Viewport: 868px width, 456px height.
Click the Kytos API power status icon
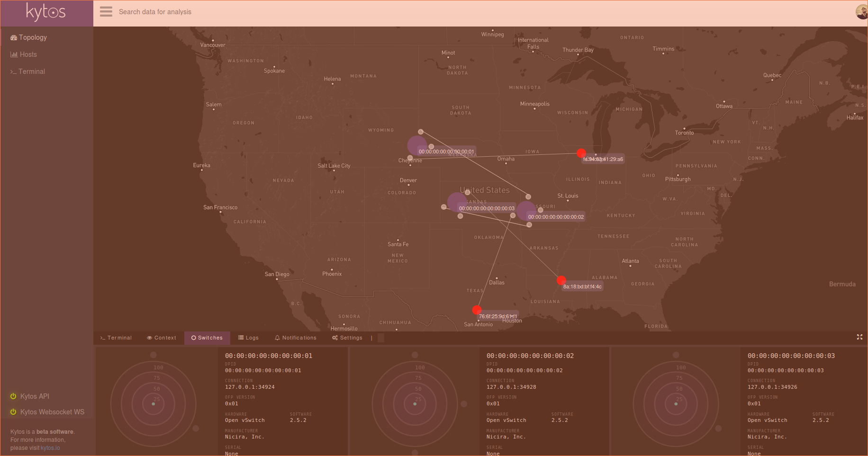pos(13,396)
